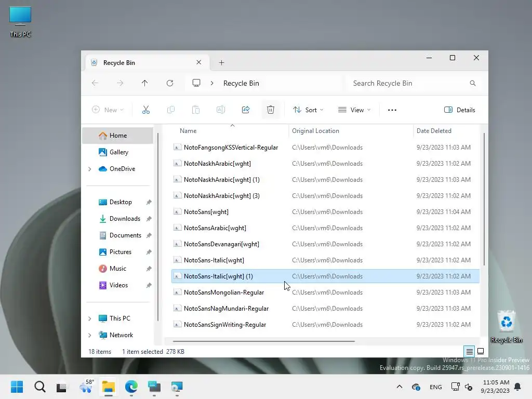Select NotoNaskhArabic[wght] (3) file
Screen dimensions: 532x399
[325, 196]
